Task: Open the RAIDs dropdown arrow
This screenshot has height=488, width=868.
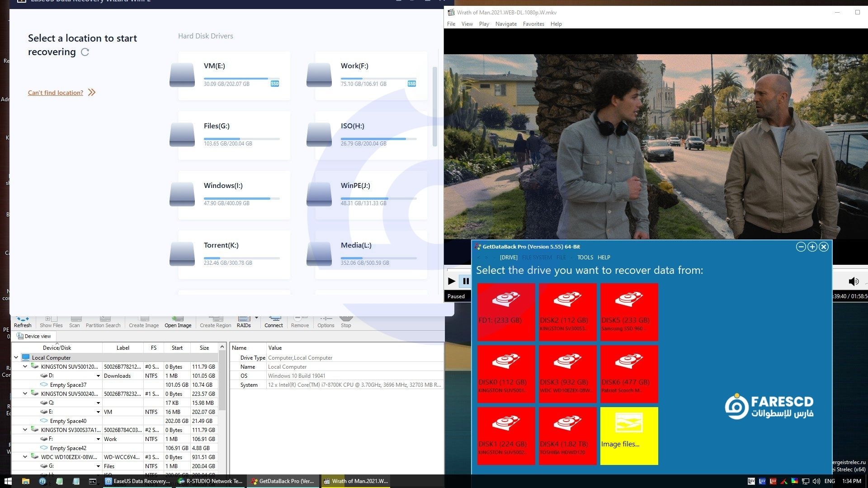Action: pos(256,318)
